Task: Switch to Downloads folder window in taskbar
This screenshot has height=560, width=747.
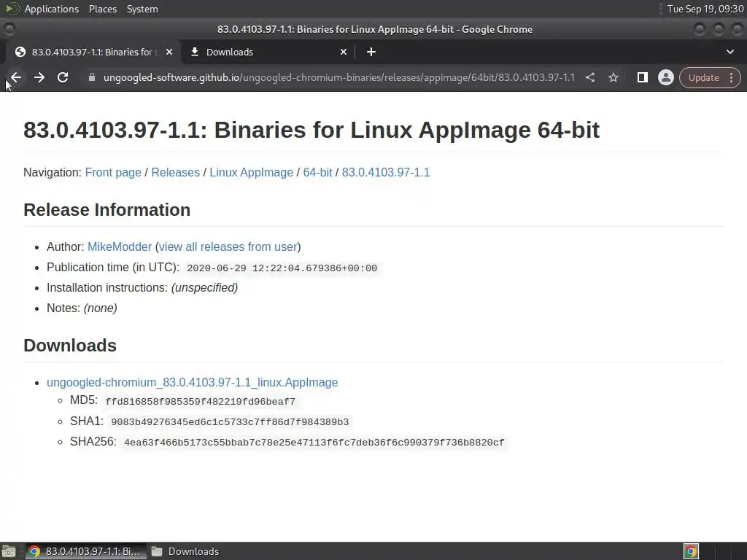Action: click(186, 551)
